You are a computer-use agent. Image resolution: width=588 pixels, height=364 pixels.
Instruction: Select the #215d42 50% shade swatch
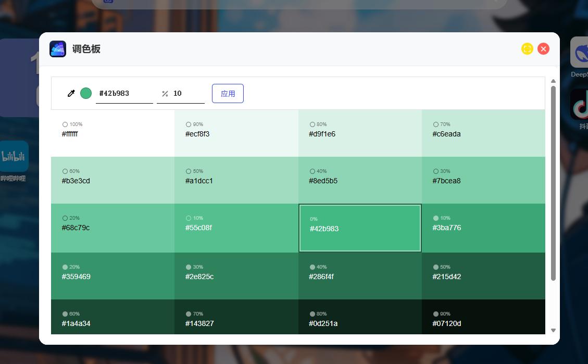(483, 276)
